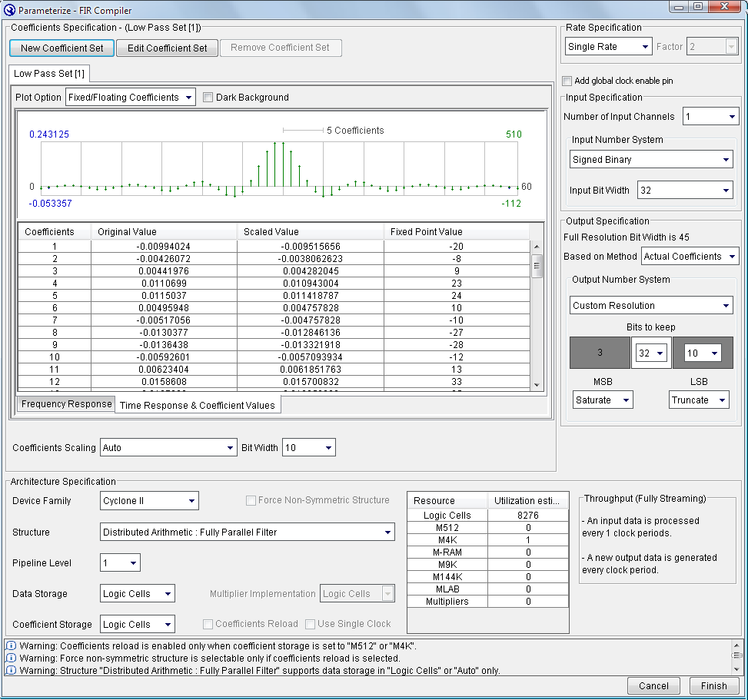Click the MSB bits value 3 box
The image size is (748, 700).
(x=600, y=353)
